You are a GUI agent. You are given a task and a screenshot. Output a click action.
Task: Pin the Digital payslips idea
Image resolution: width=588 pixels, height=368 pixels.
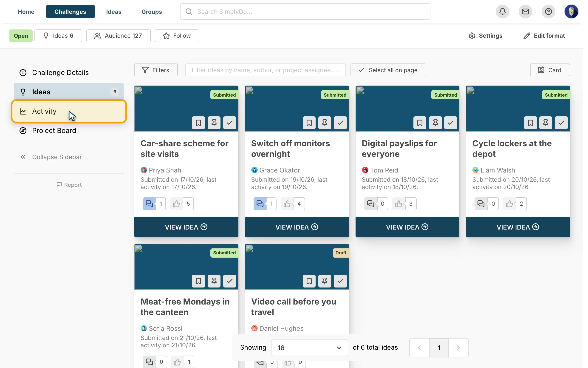[x=435, y=123]
